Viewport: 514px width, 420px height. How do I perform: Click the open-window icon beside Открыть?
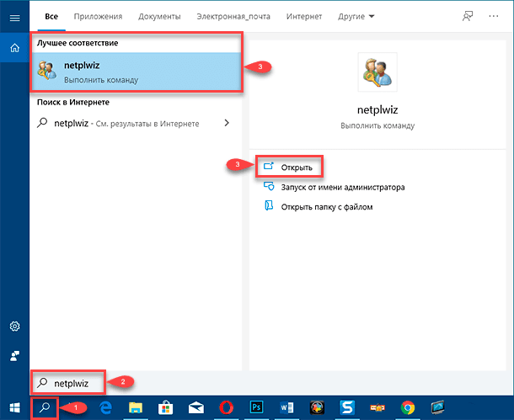pyautogui.click(x=269, y=166)
